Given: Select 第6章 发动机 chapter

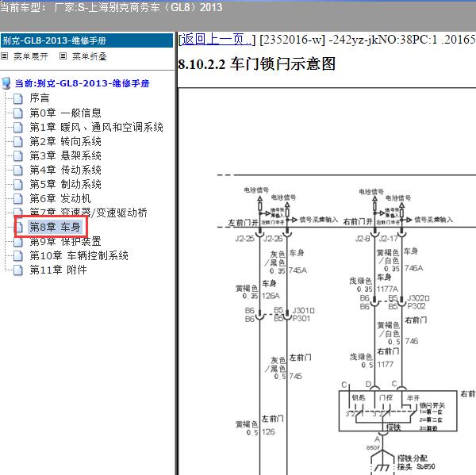Looking at the screenshot, I should [x=60, y=198].
